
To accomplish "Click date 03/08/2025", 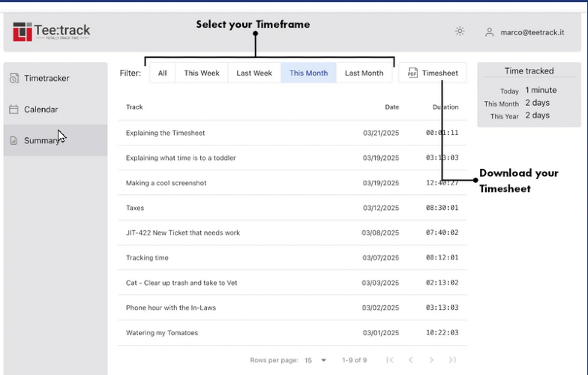I will (380, 232).
